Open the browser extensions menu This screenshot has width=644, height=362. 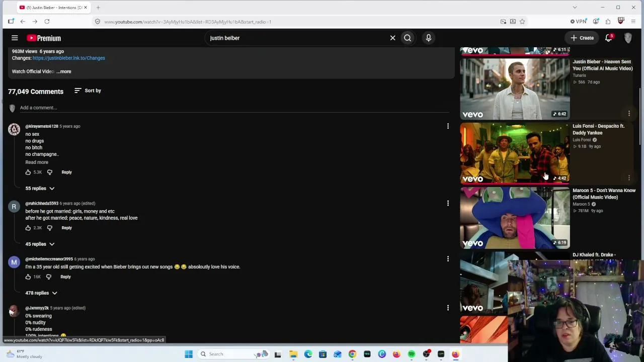coord(608,22)
